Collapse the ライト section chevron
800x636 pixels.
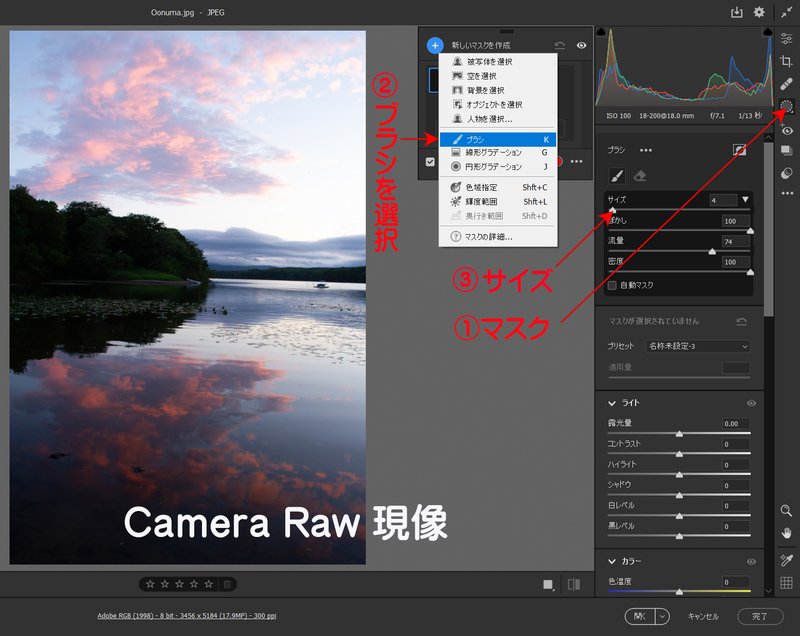click(612, 403)
